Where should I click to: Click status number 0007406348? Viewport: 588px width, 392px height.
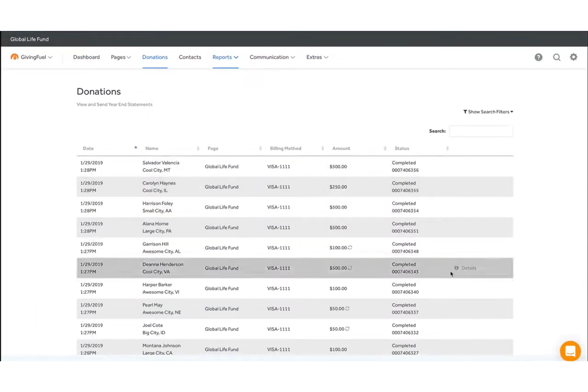405,251
